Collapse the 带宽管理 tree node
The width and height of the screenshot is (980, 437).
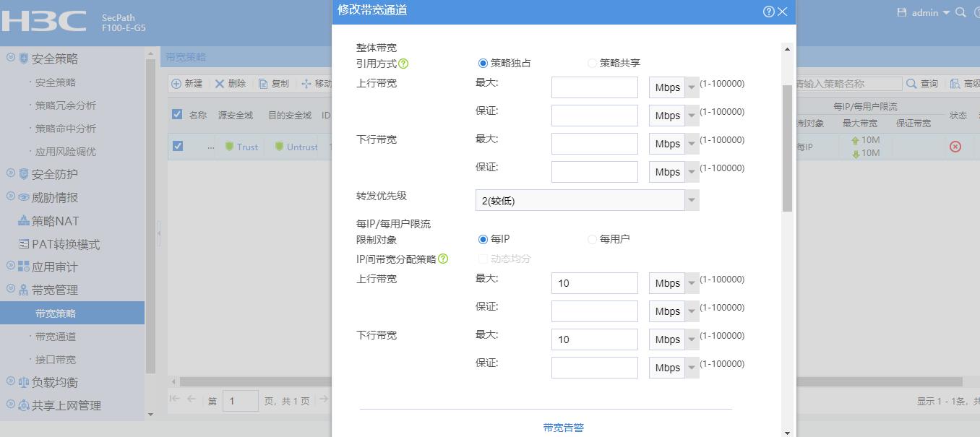coord(11,289)
